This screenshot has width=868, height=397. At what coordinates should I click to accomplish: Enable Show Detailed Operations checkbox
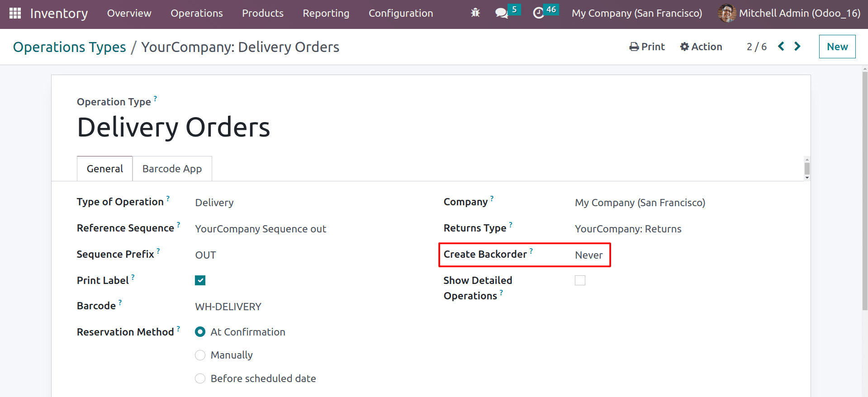580,280
